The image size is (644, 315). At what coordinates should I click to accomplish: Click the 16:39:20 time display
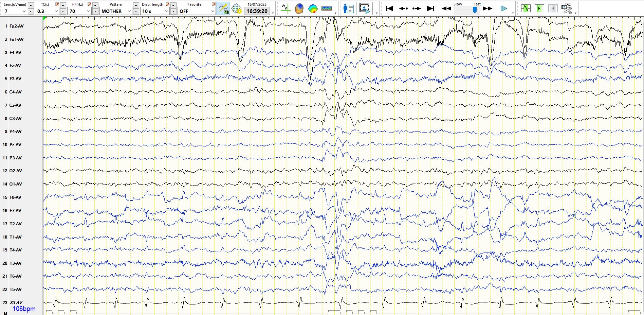coord(257,11)
